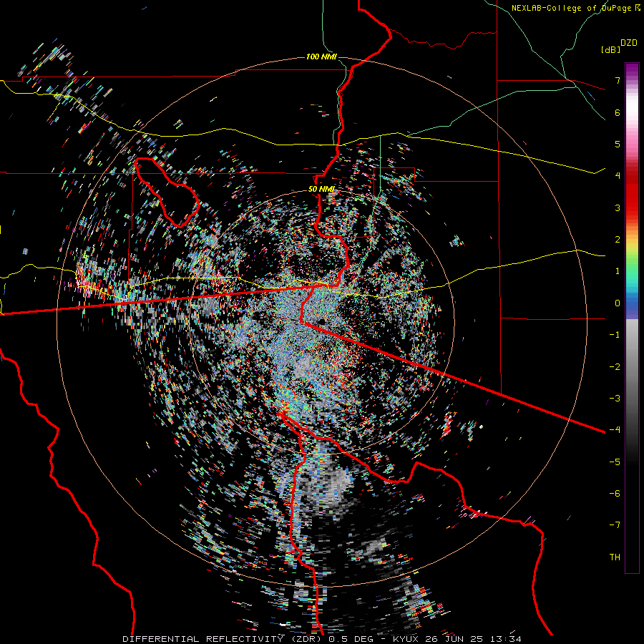This screenshot has height=644, width=644.
Task: Click the 4 dB value on scale
Action: [x=618, y=176]
